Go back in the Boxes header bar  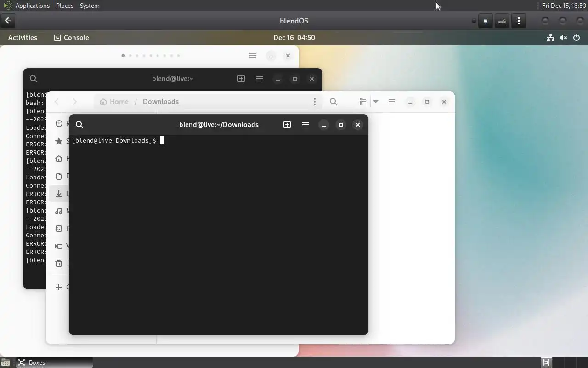click(x=8, y=21)
